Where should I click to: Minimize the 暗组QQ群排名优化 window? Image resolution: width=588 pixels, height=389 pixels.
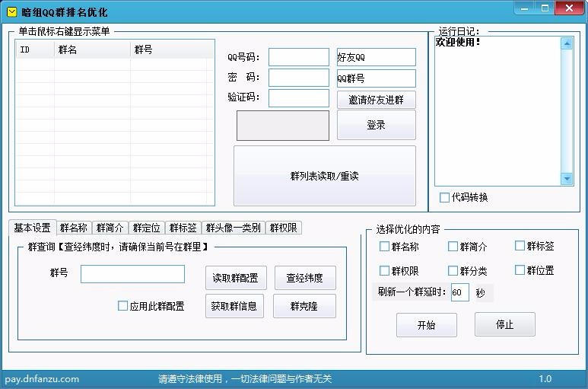click(524, 8)
